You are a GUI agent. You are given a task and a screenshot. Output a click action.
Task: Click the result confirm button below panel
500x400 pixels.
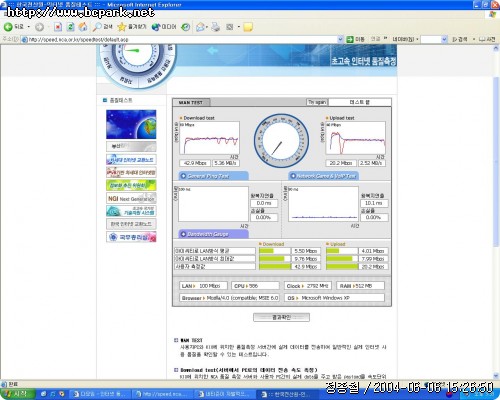(x=281, y=317)
